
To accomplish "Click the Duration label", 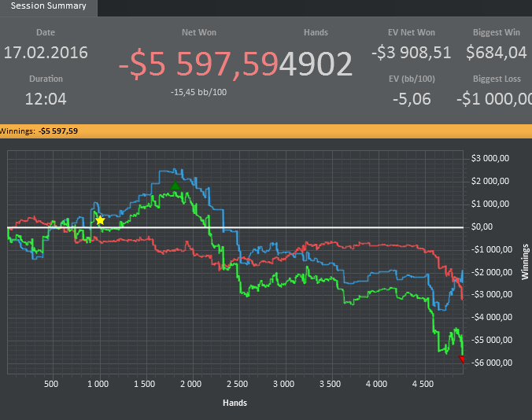I will [46, 79].
